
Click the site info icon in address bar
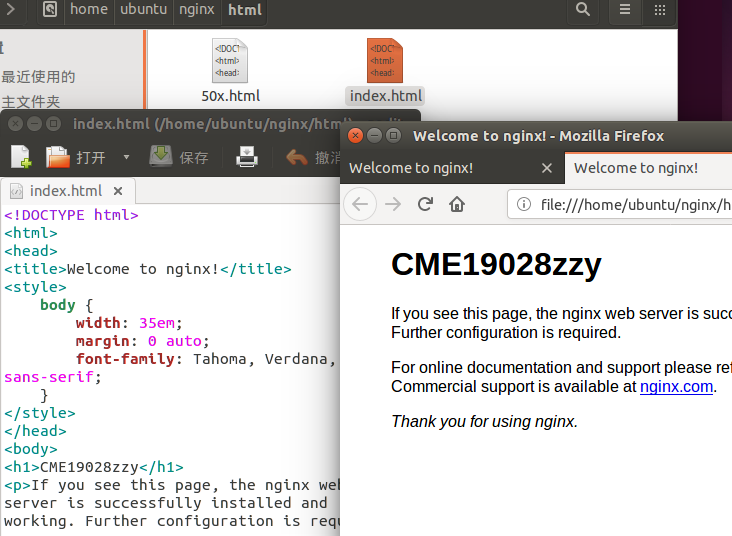point(524,205)
